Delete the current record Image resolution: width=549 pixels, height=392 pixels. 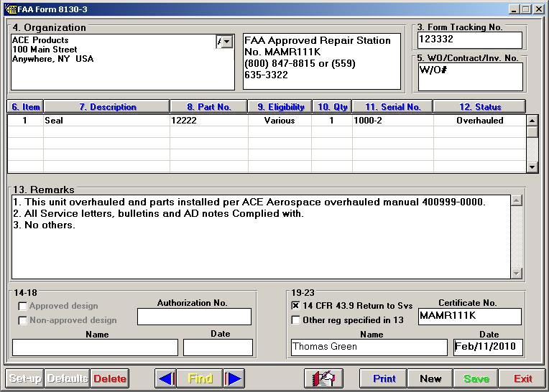click(109, 378)
